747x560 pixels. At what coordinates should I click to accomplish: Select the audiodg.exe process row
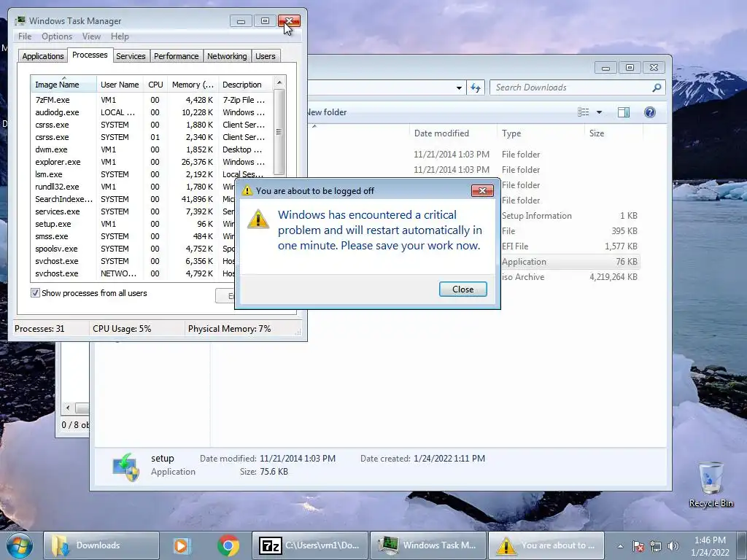point(152,112)
